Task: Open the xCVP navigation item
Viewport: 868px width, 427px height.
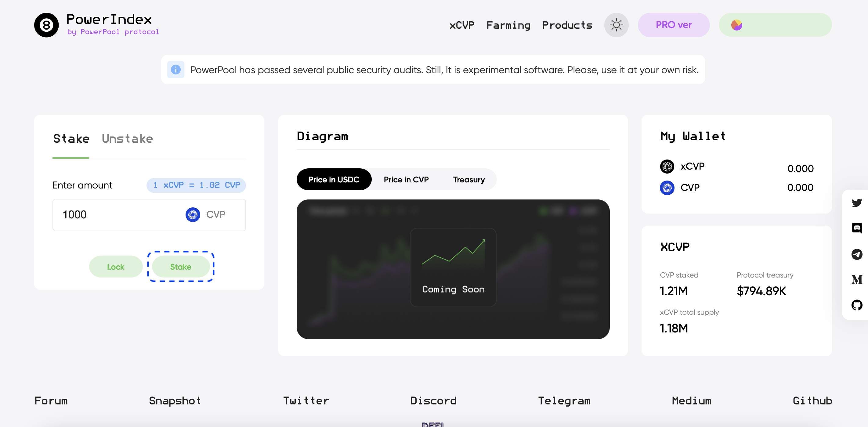Action: tap(462, 25)
